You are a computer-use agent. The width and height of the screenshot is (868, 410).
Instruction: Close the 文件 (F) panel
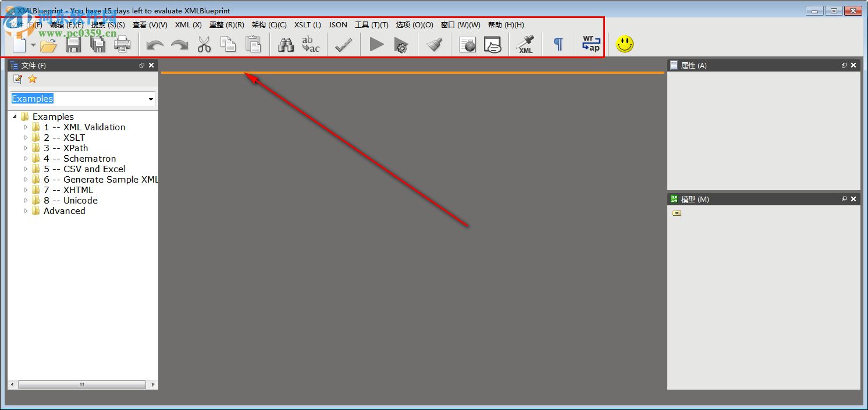tap(151, 66)
